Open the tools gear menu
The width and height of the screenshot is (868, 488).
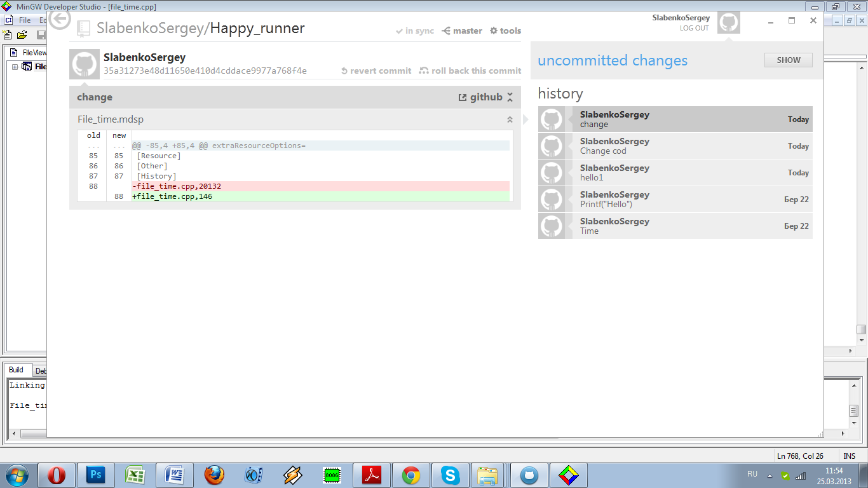coord(505,30)
